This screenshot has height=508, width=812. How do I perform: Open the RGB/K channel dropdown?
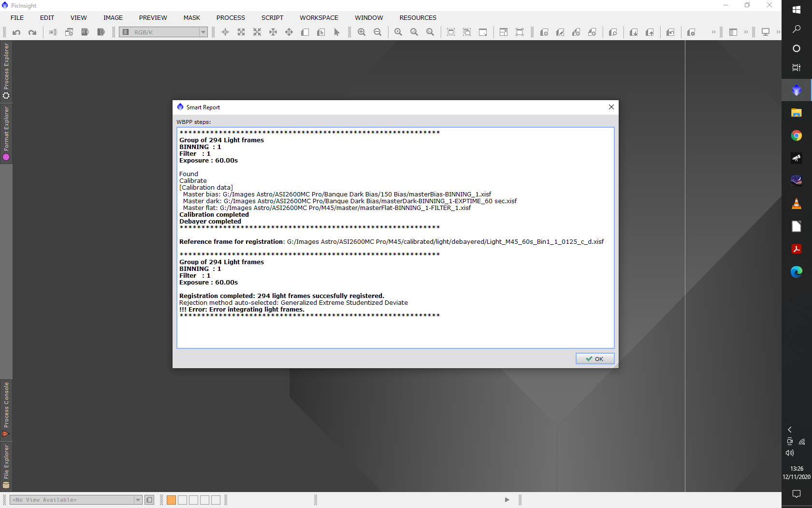pos(203,32)
